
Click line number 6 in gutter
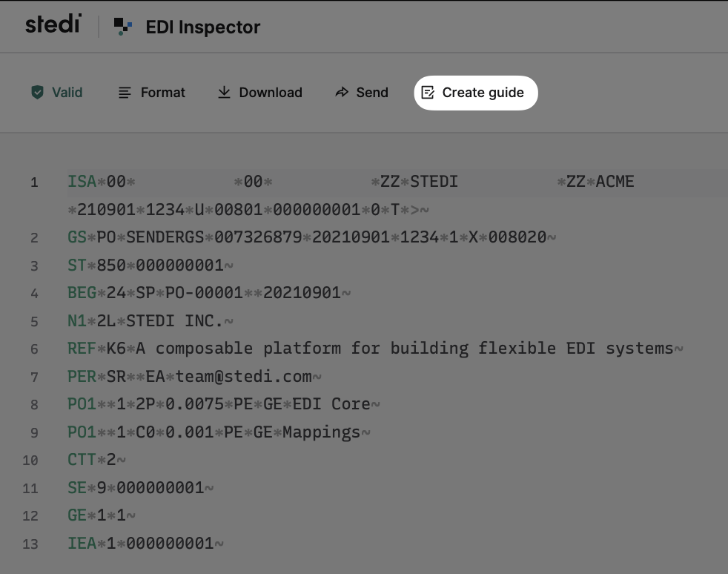click(34, 350)
